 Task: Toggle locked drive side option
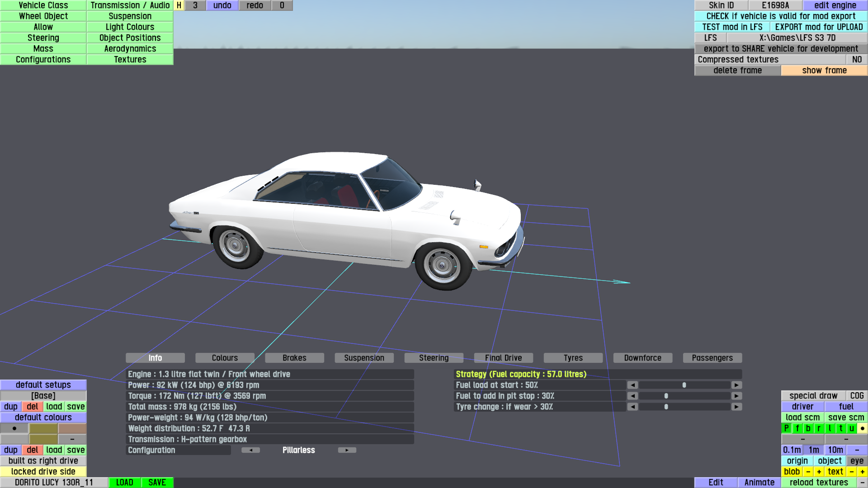(x=43, y=472)
